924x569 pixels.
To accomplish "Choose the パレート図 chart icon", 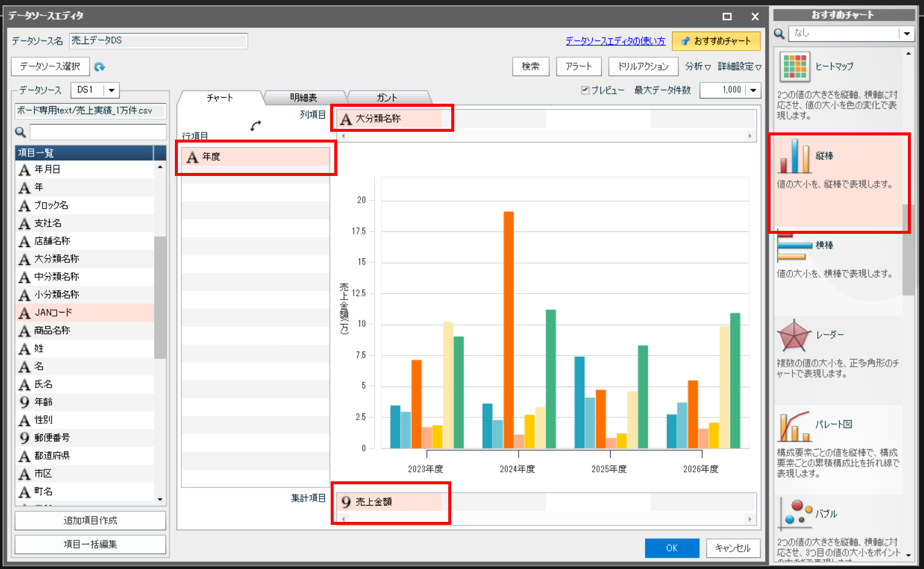I will [794, 426].
